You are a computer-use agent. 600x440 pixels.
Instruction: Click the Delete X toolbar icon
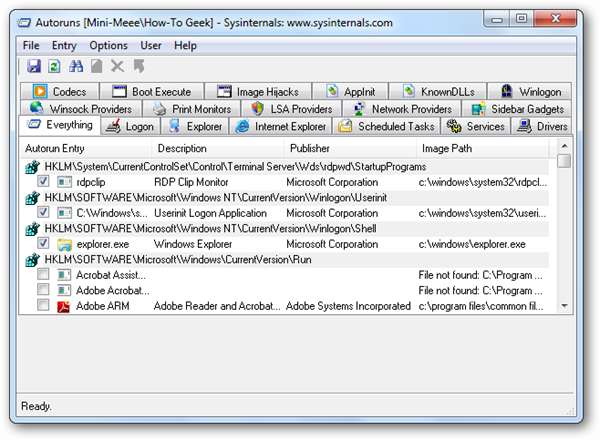tap(116, 67)
